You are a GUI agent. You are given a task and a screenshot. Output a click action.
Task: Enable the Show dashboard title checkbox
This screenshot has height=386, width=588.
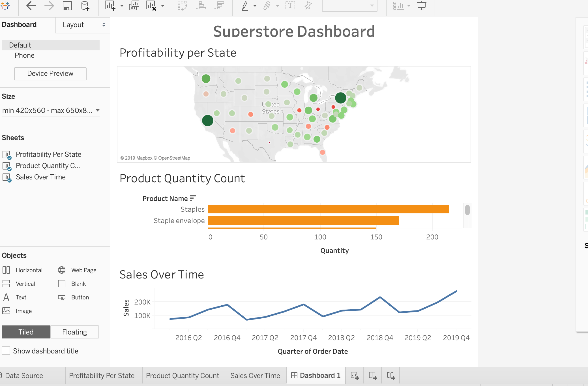[6, 351]
